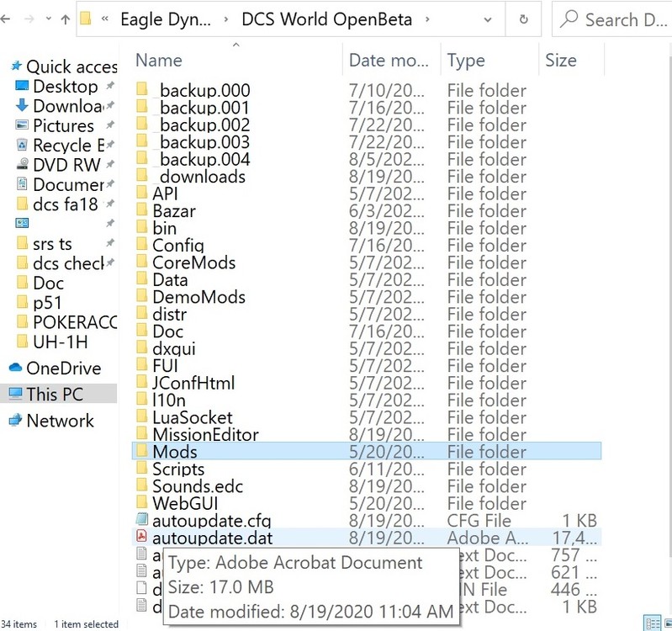Click the LuaSocket folder icon
The width and height of the screenshot is (672, 631).
coord(142,416)
